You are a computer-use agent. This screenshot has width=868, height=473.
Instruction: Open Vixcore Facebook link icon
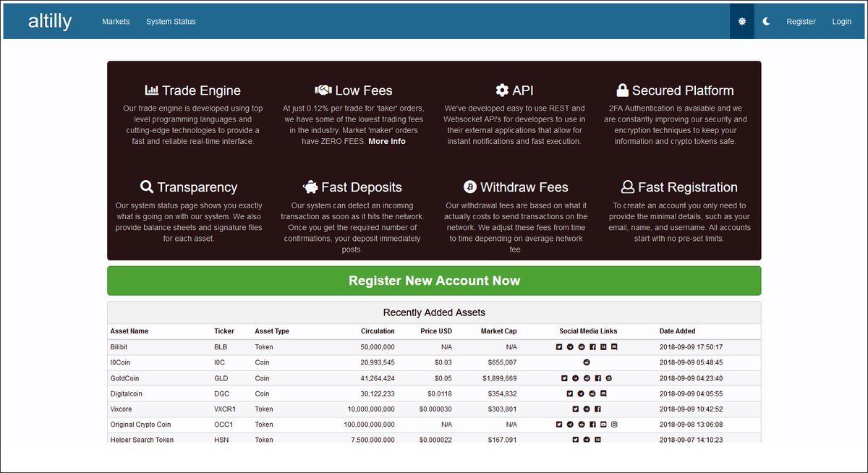tap(597, 409)
